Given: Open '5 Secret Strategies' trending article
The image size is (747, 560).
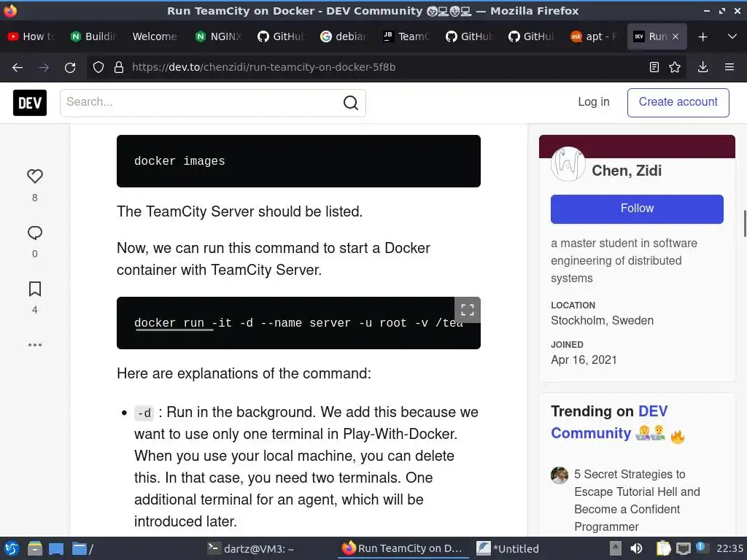Looking at the screenshot, I should click(637, 500).
